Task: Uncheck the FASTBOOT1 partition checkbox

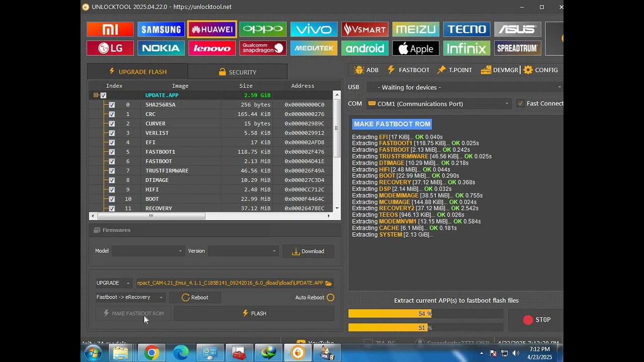Action: pyautogui.click(x=112, y=152)
